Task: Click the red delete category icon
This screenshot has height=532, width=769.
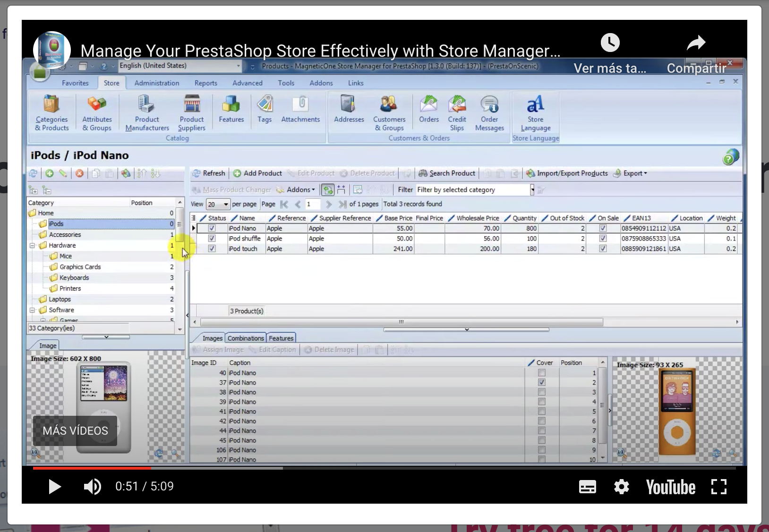Action: (79, 173)
